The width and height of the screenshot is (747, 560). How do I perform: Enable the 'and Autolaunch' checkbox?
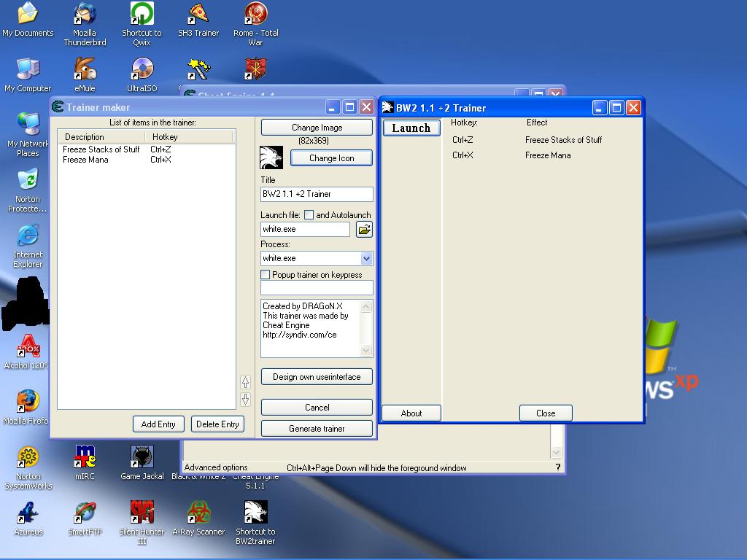tap(309, 215)
